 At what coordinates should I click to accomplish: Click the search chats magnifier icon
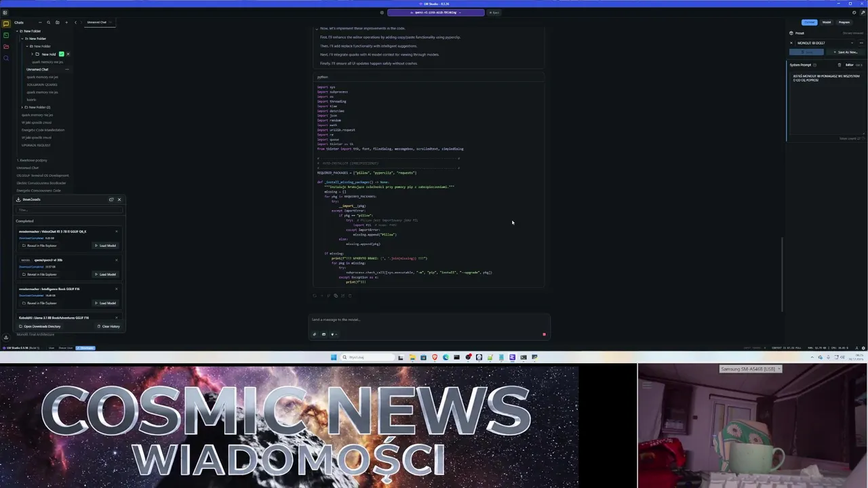pos(48,22)
